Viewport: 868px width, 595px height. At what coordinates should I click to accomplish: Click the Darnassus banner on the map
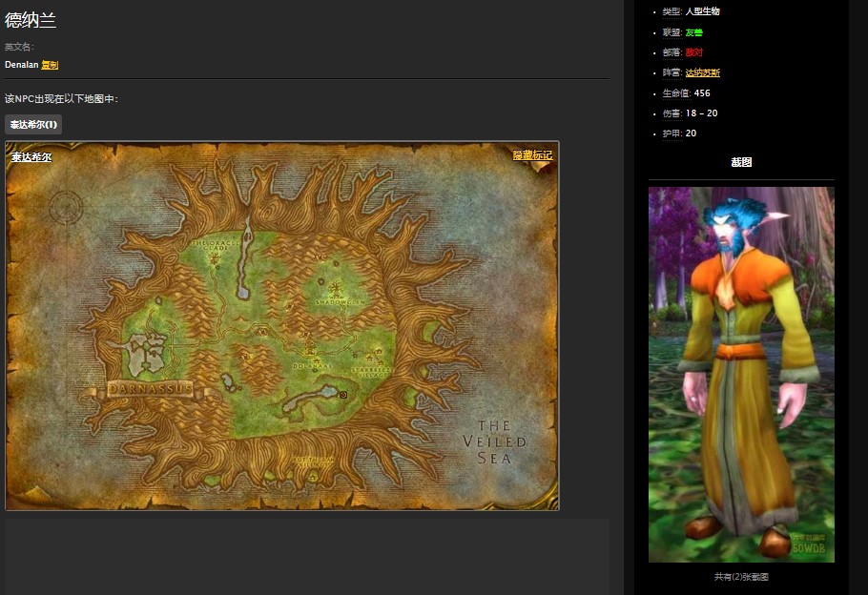(149, 389)
